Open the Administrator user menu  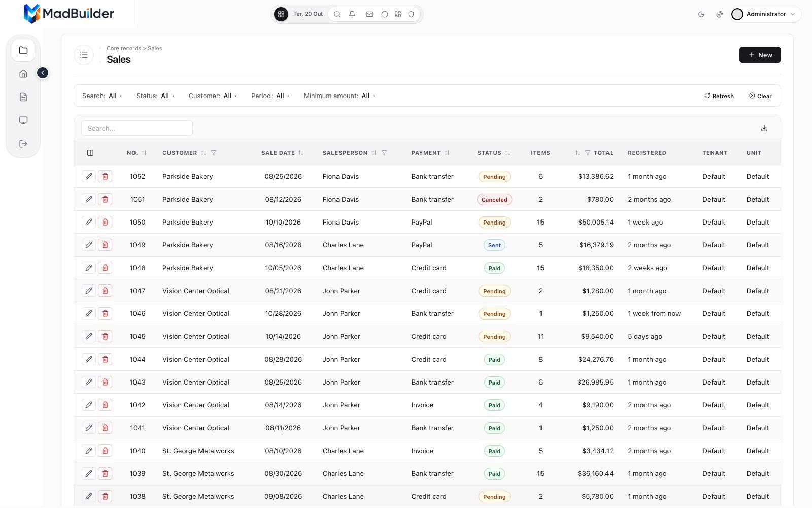(766, 14)
